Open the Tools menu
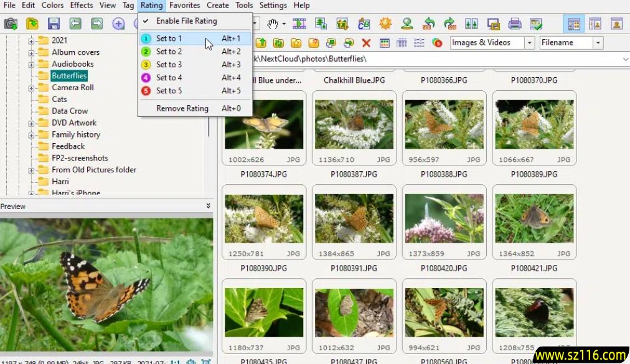 click(x=243, y=5)
